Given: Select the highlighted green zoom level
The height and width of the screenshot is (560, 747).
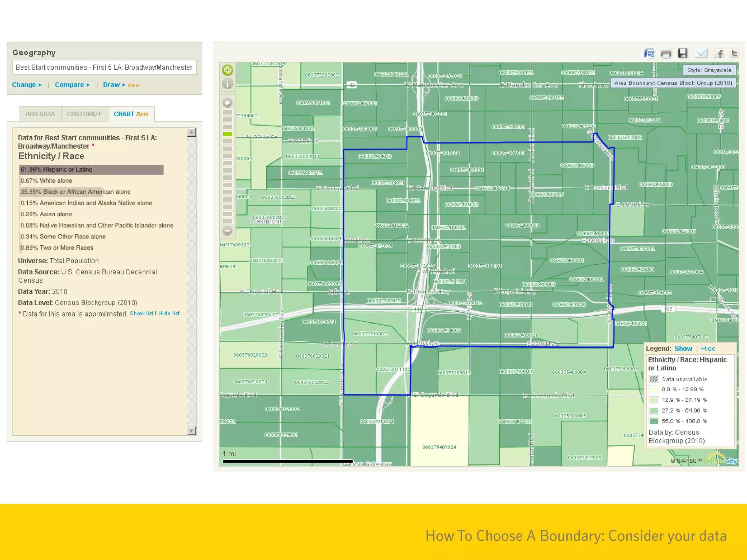Looking at the screenshot, I should point(228,134).
